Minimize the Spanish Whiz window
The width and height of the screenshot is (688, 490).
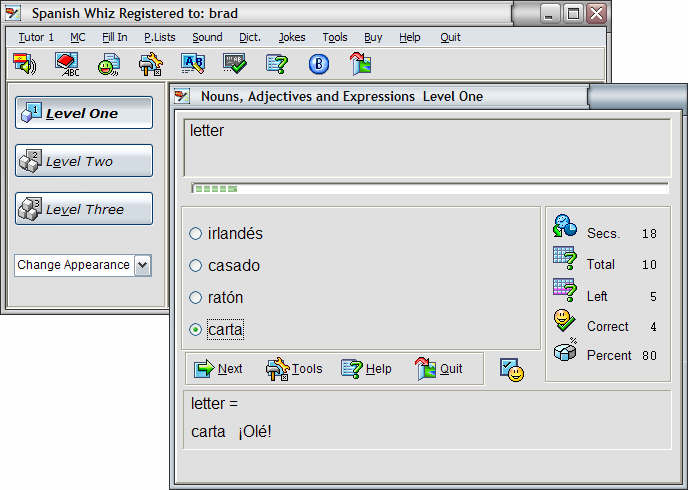pyautogui.click(x=548, y=14)
